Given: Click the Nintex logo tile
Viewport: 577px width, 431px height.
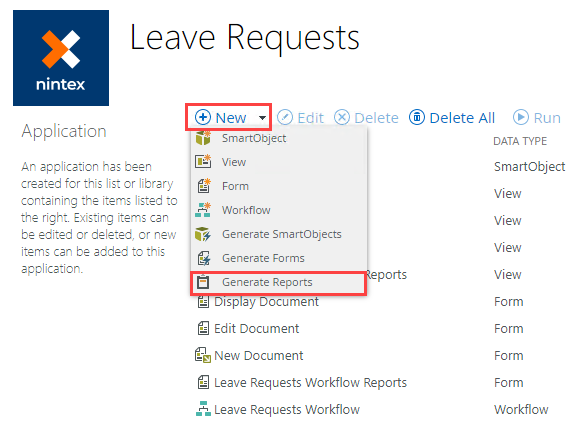Looking at the screenshot, I should pos(61,58).
